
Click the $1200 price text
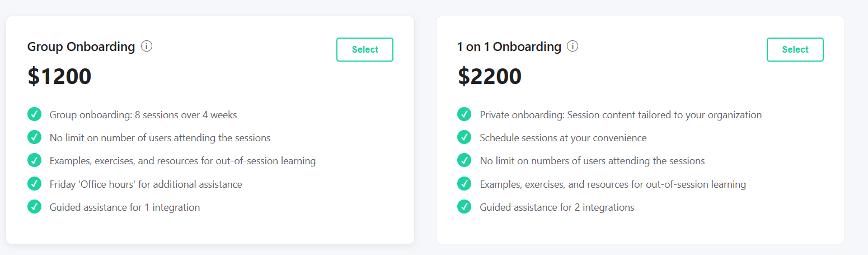[x=59, y=76]
